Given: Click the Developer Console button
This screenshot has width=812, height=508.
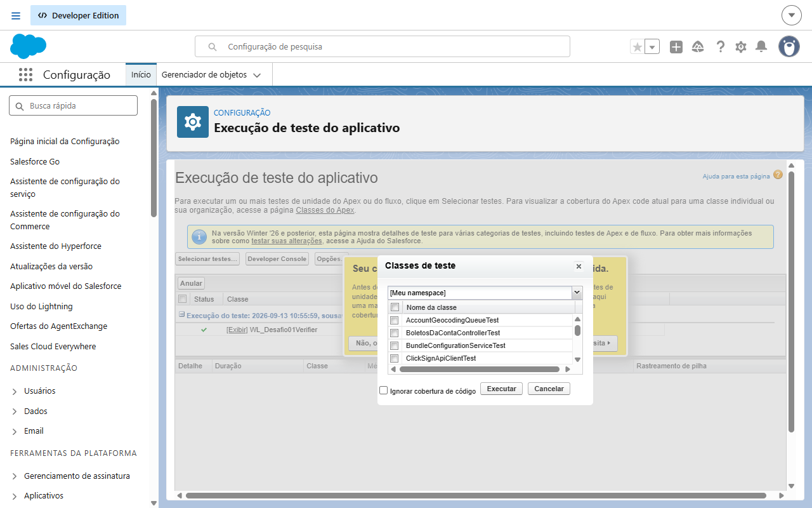Looking at the screenshot, I should point(277,259).
